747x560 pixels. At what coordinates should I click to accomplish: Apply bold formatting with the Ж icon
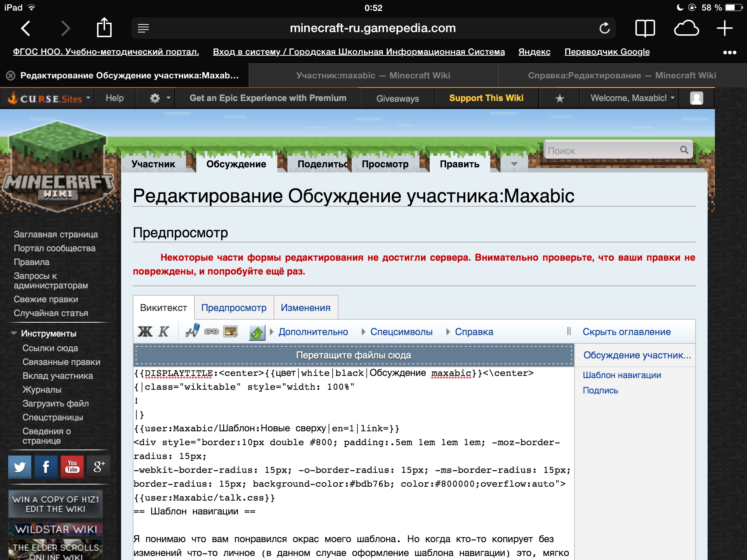coord(145,331)
